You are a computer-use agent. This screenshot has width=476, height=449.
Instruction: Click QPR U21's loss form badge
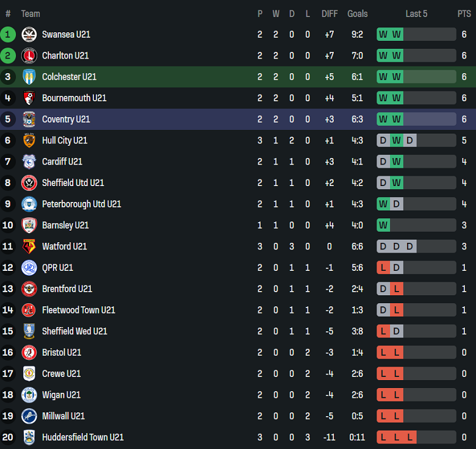click(383, 268)
